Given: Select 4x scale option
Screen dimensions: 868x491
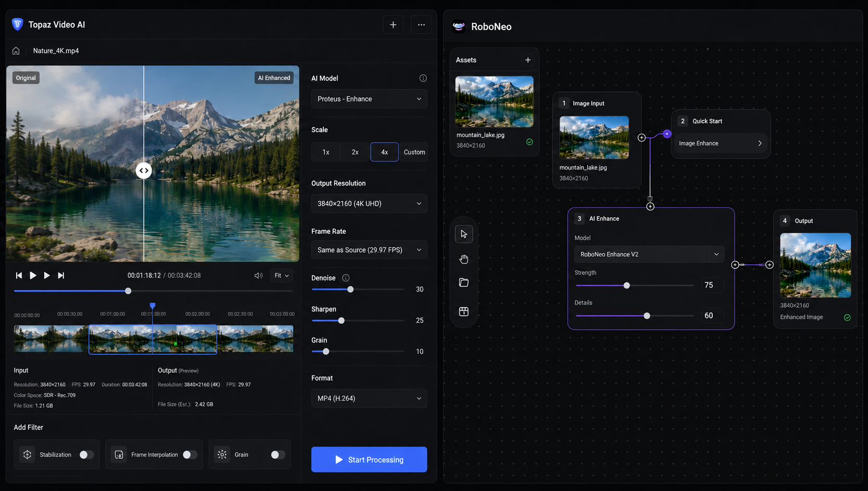Looking at the screenshot, I should point(384,152).
